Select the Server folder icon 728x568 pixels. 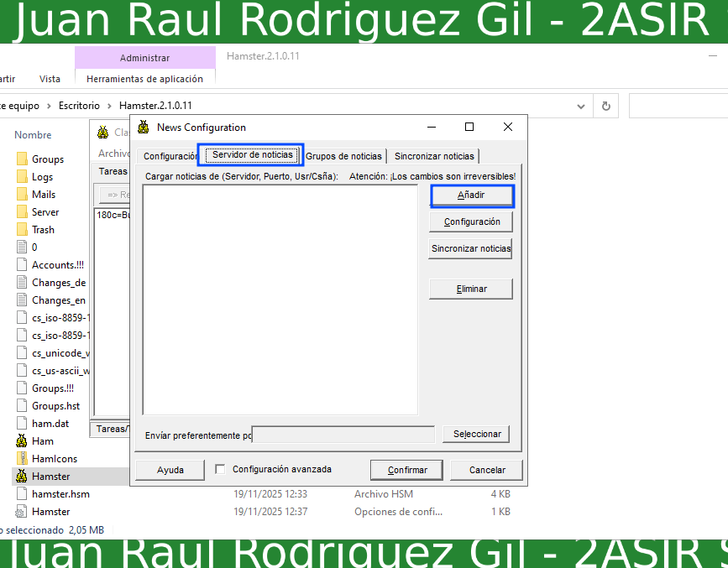click(x=22, y=212)
